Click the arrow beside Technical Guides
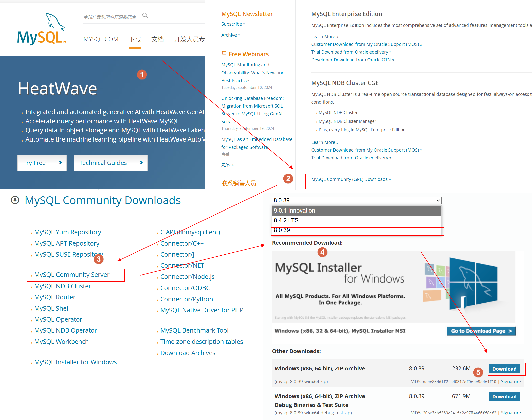This screenshot has width=532, height=420. (141, 163)
